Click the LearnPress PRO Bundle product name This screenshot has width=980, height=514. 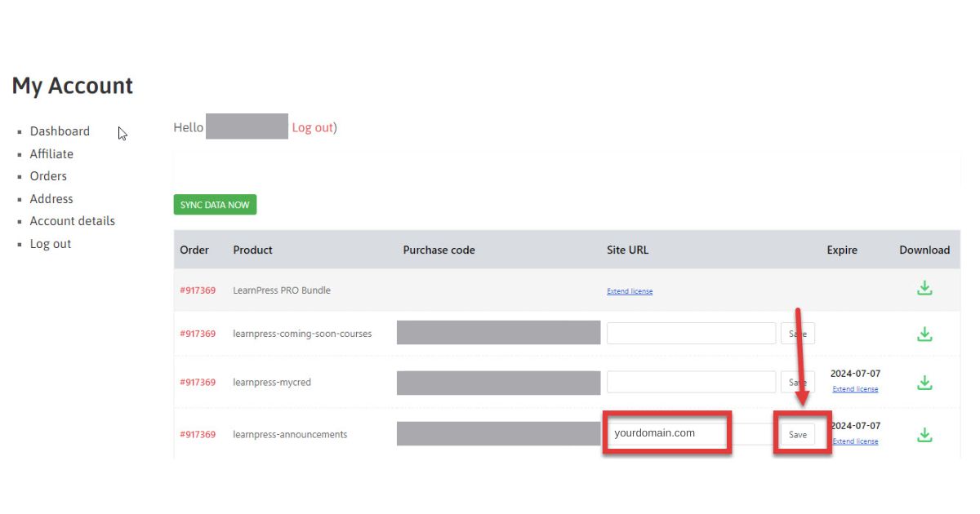click(x=282, y=290)
